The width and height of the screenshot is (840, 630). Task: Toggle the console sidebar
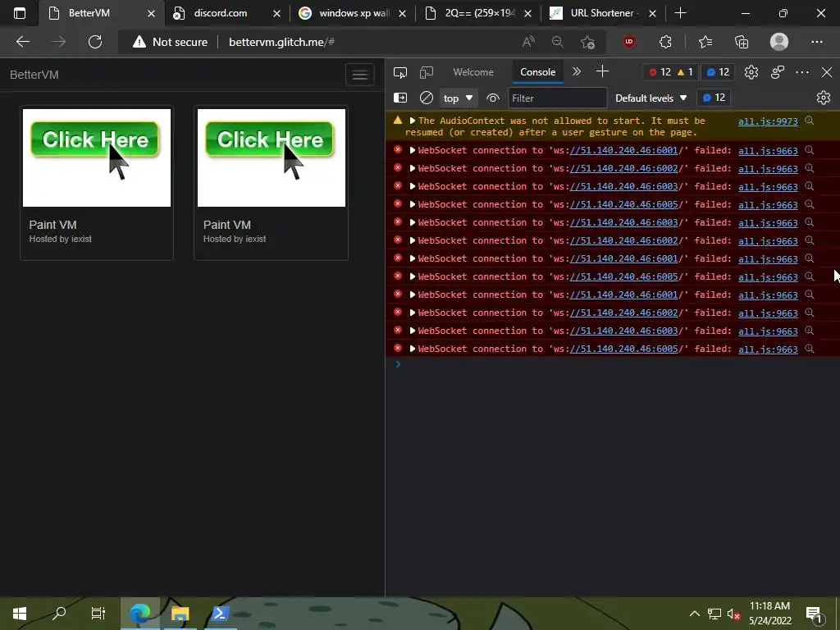400,98
